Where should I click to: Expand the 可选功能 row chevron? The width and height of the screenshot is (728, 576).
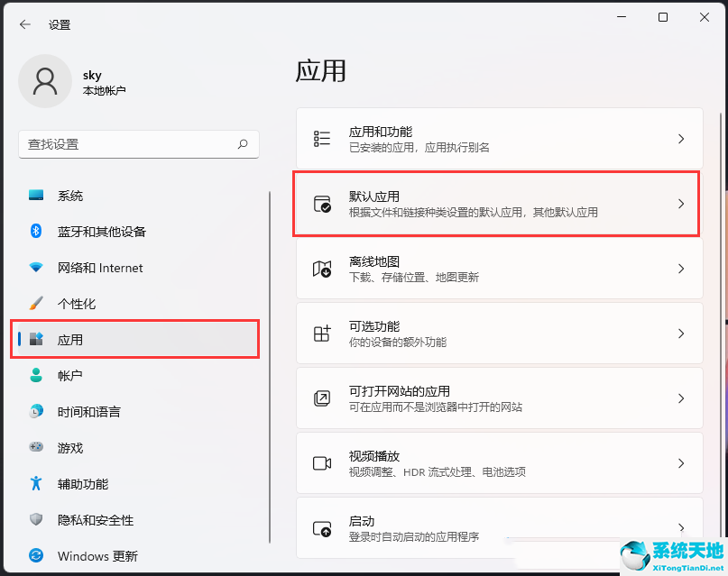681,334
